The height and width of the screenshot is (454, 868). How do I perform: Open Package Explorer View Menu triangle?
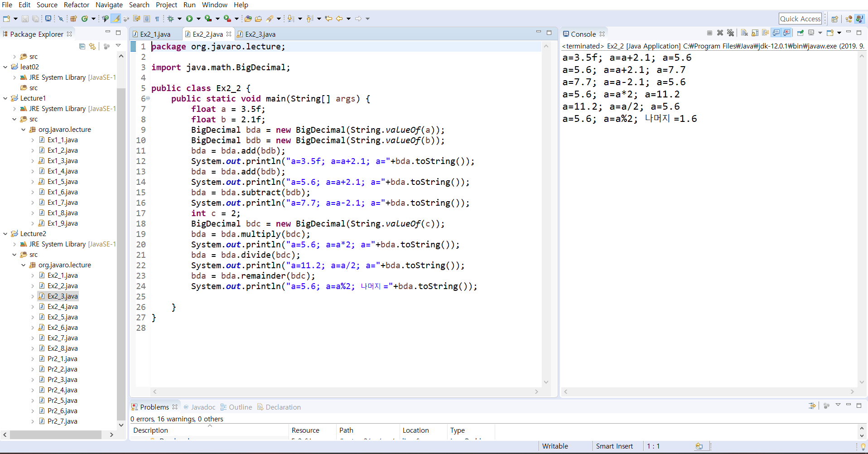118,46
